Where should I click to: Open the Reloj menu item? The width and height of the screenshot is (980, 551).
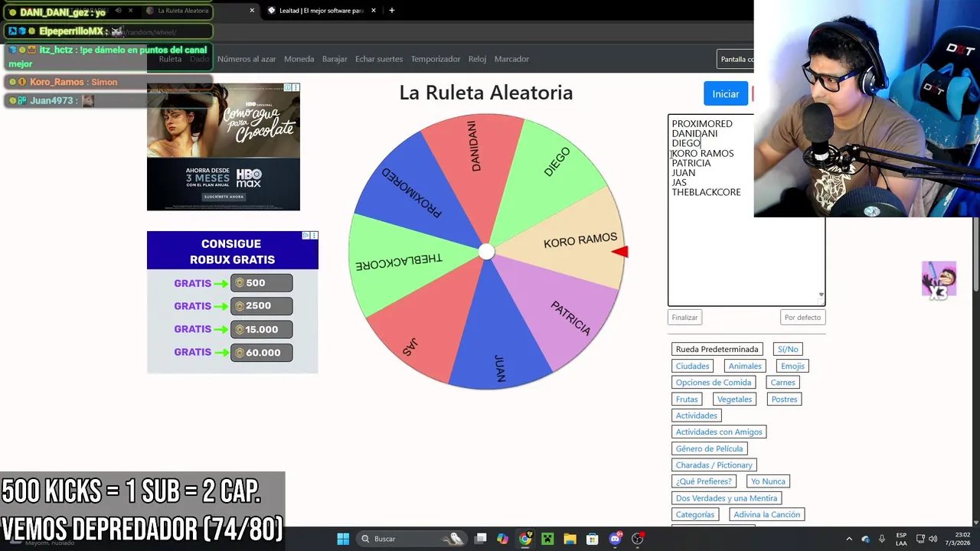477,59
